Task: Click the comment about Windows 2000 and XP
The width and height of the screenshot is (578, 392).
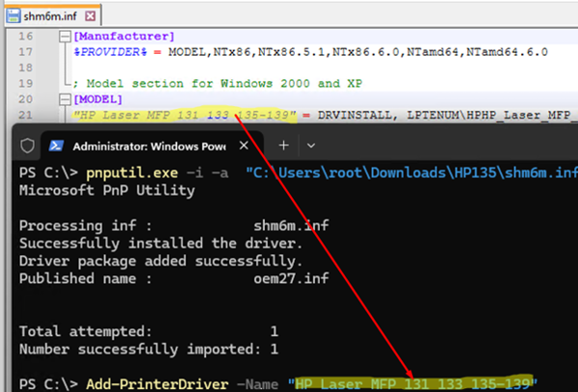Action: (x=218, y=84)
